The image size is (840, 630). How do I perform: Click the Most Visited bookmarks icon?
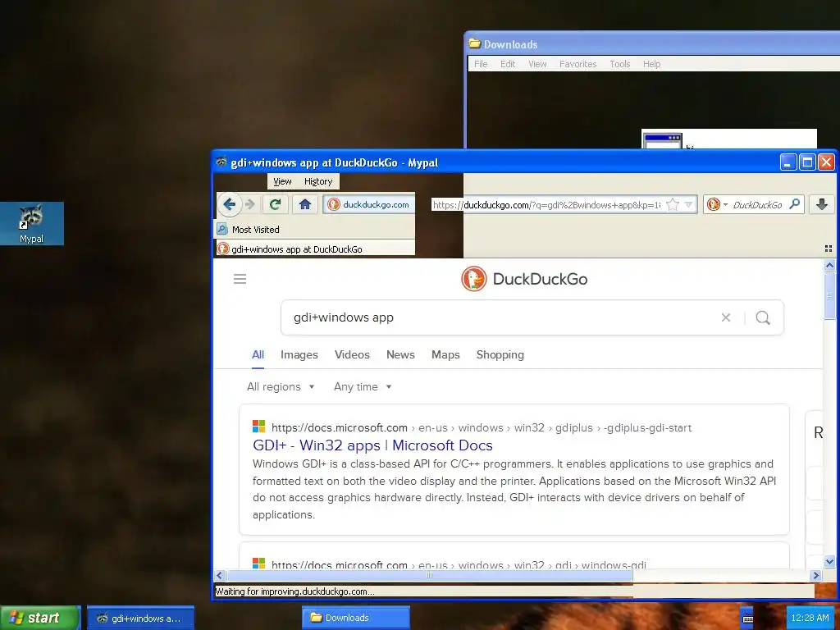[x=222, y=230]
